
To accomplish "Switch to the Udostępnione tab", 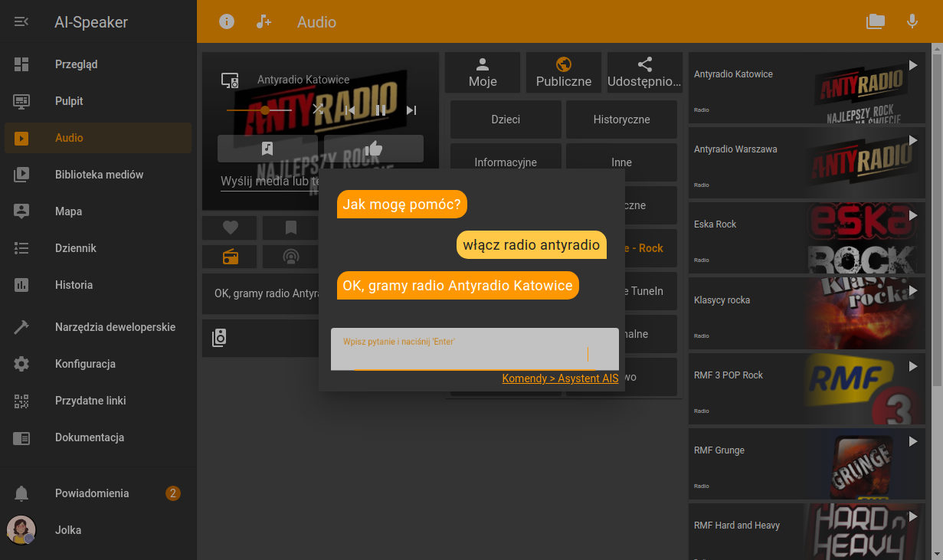I will [644, 73].
